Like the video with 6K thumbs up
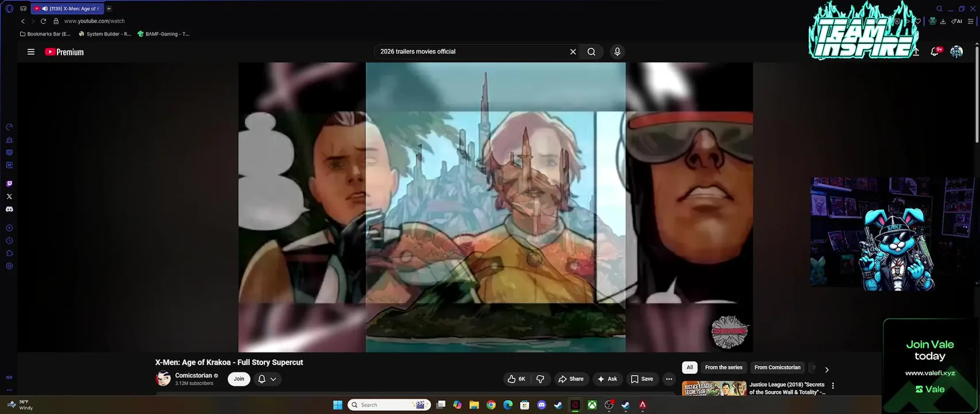Screen dimensions: 980x414 (516, 379)
